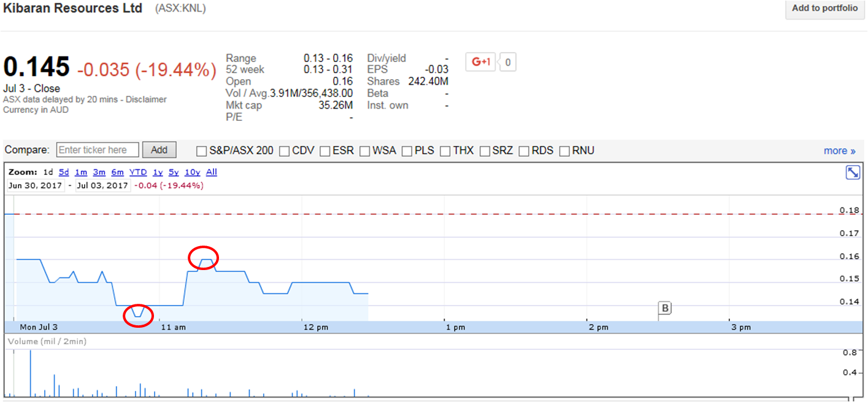Screen dimensions: 868x402
Task: Select the 6m zoom range
Action: click(x=117, y=172)
